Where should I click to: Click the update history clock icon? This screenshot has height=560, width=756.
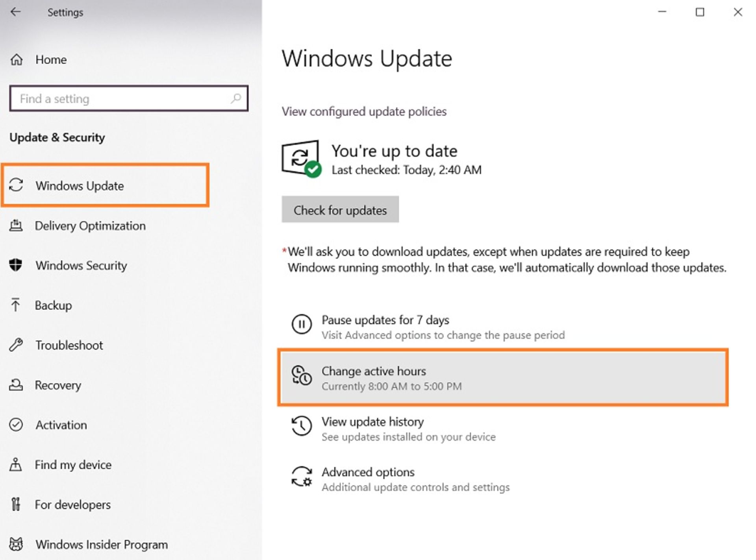pos(302,426)
